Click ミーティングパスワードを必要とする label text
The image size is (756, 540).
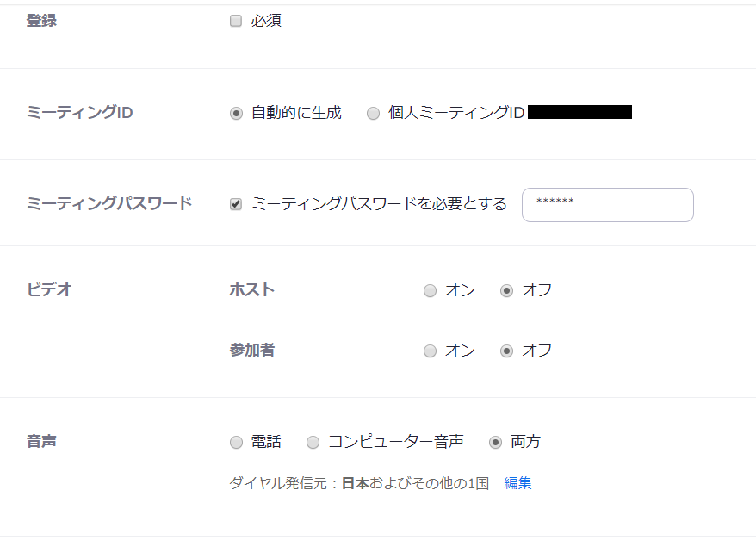[379, 204]
